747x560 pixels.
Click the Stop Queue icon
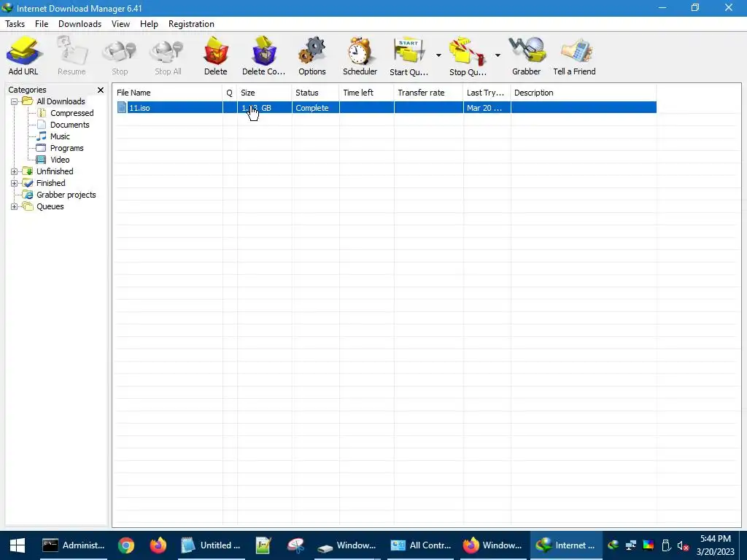[x=468, y=55]
